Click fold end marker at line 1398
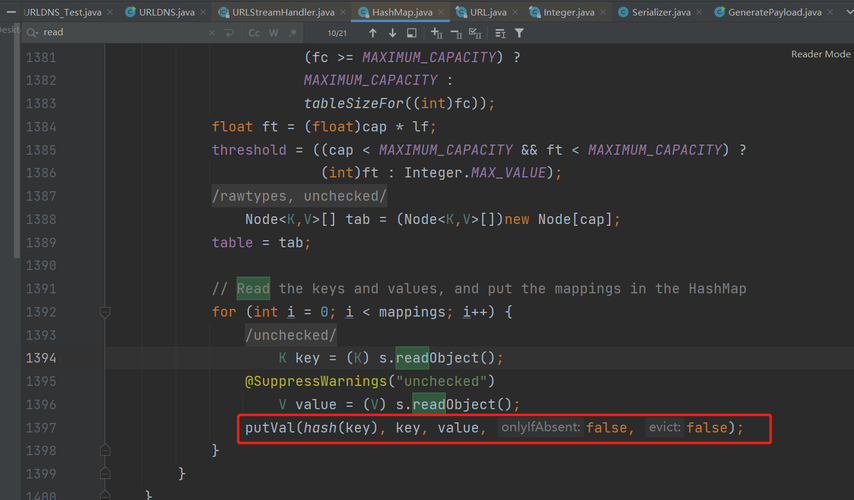The height and width of the screenshot is (500, 854). click(x=105, y=450)
